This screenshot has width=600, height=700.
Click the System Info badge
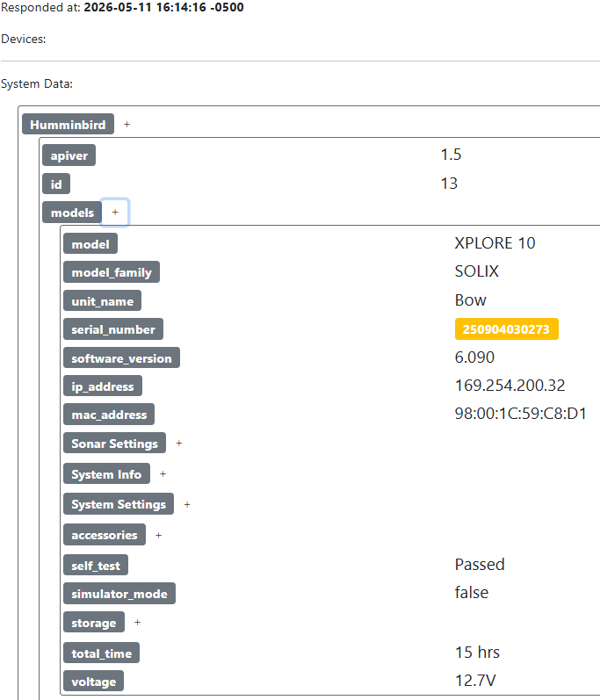pos(106,473)
